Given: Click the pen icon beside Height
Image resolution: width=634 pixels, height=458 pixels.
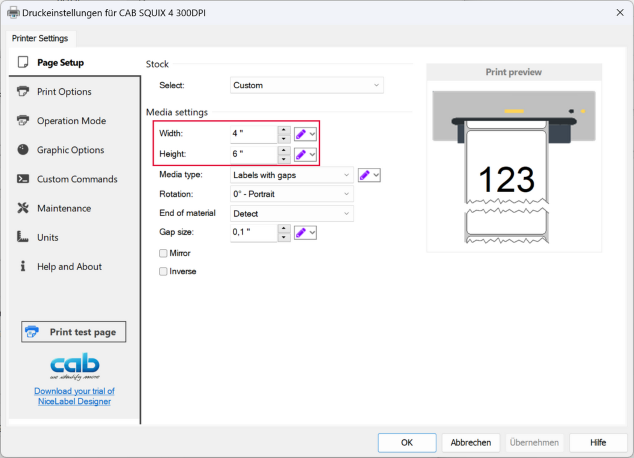Looking at the screenshot, I should [x=300, y=154].
